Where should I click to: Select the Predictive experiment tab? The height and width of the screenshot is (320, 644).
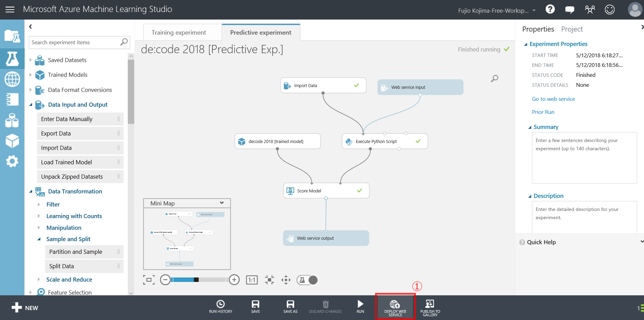[x=261, y=33]
